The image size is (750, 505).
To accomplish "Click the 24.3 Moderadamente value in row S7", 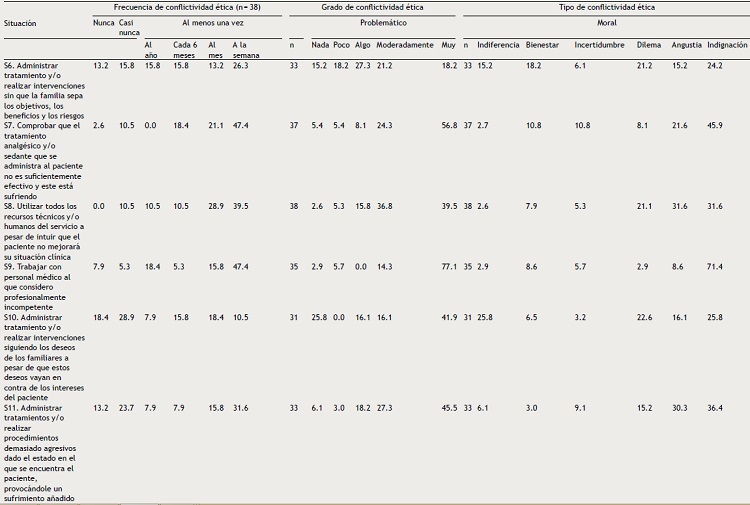I will tap(384, 125).
